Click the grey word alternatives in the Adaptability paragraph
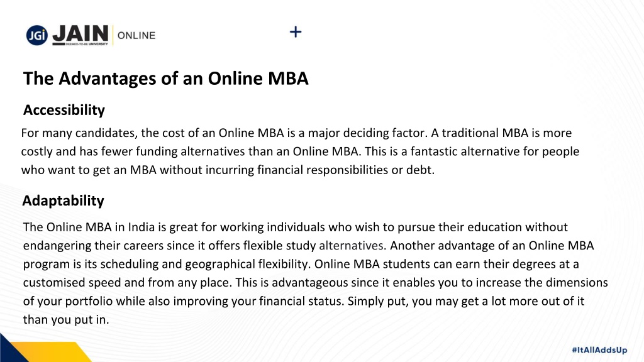The height and width of the screenshot is (362, 644). click(352, 246)
